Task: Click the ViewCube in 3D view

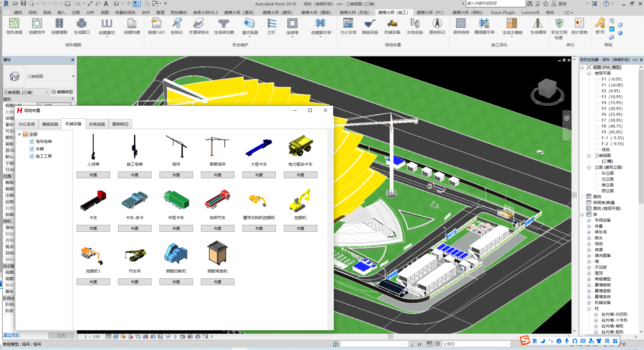Action: click(547, 90)
